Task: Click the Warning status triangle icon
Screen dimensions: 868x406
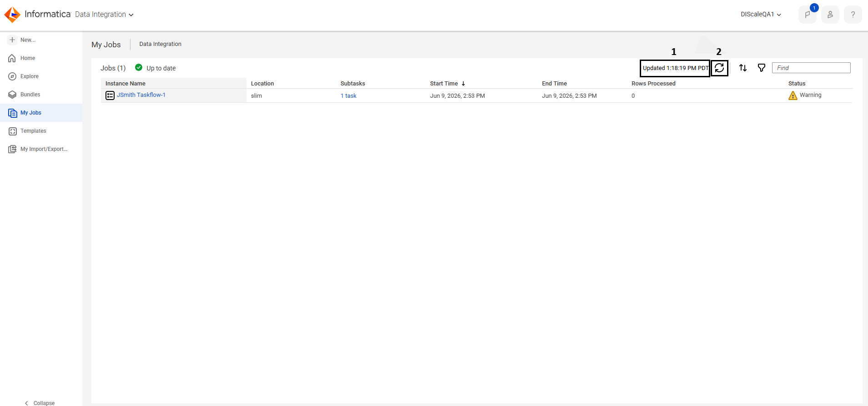Action: click(x=793, y=95)
